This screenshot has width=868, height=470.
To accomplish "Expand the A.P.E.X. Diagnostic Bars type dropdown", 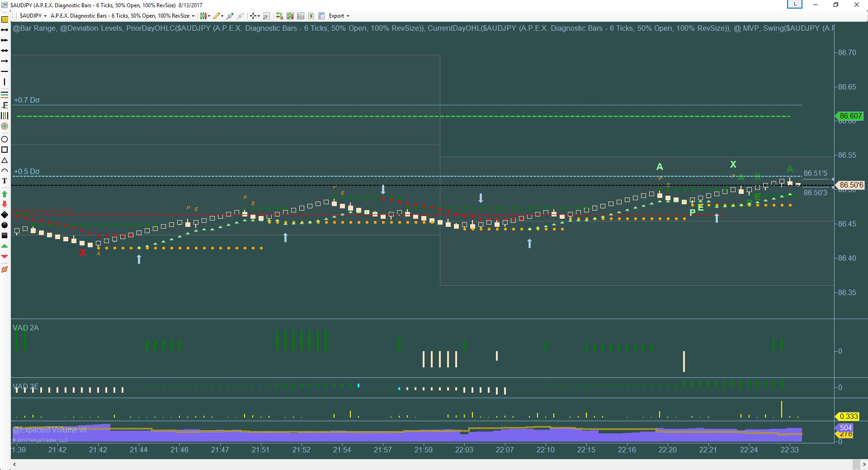I will click(122, 16).
